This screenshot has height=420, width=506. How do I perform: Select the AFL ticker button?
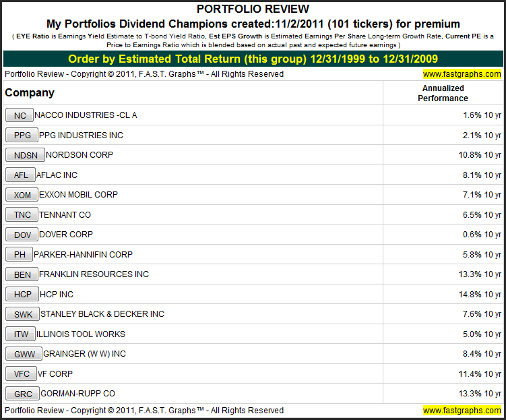point(20,175)
